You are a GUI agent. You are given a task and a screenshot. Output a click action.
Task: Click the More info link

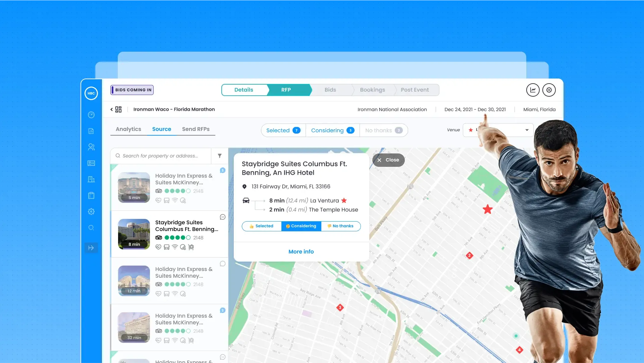coord(301,252)
